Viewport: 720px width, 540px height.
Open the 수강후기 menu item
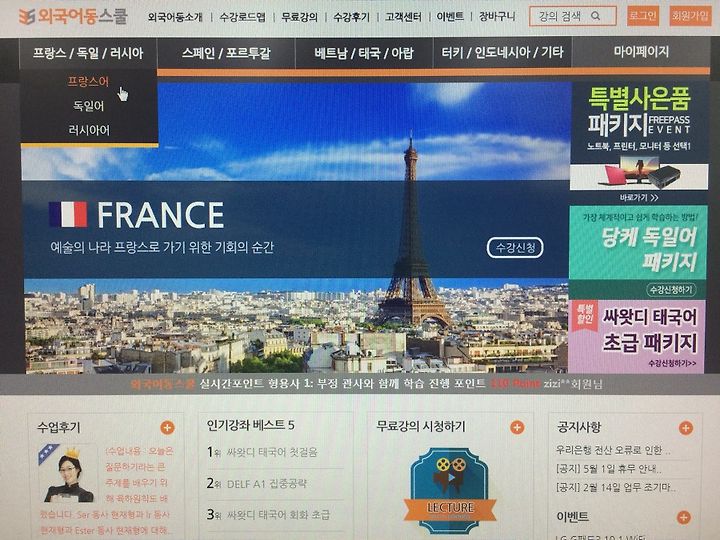(x=351, y=17)
